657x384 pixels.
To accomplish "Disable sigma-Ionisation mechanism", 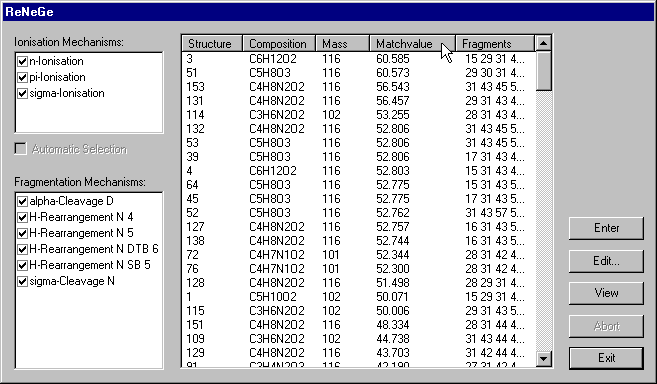I will click(x=23, y=93).
